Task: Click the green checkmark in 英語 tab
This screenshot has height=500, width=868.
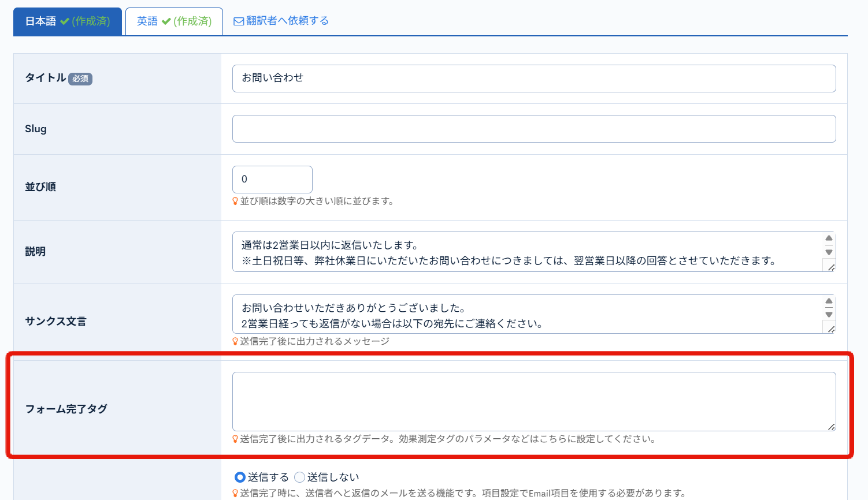Action: [x=166, y=21]
